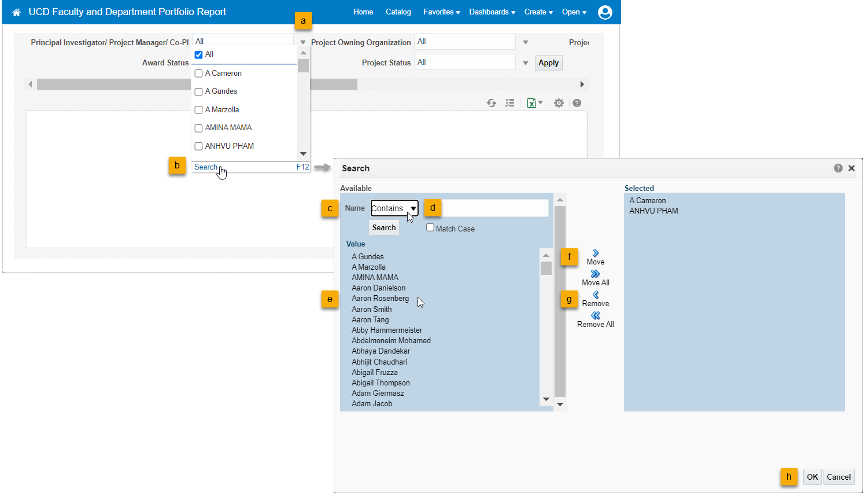The width and height of the screenshot is (868, 500).
Task: Click the Remove All double-arrow icon
Action: [595, 316]
